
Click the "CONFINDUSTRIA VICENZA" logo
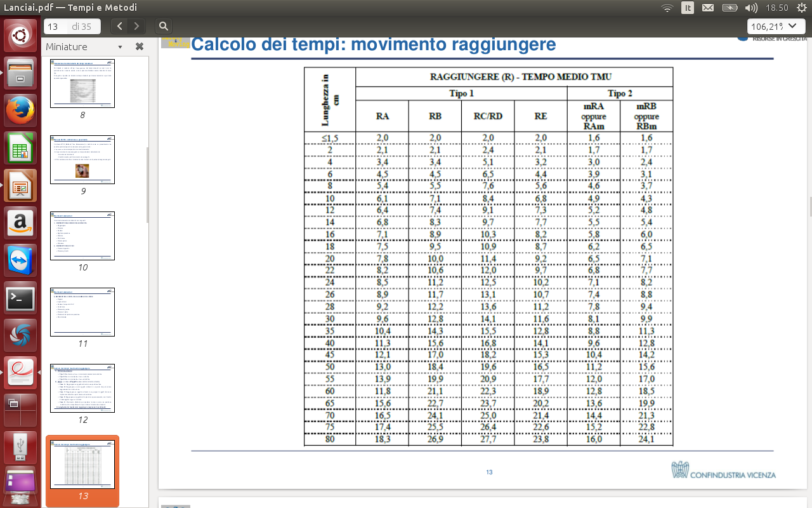(724, 471)
